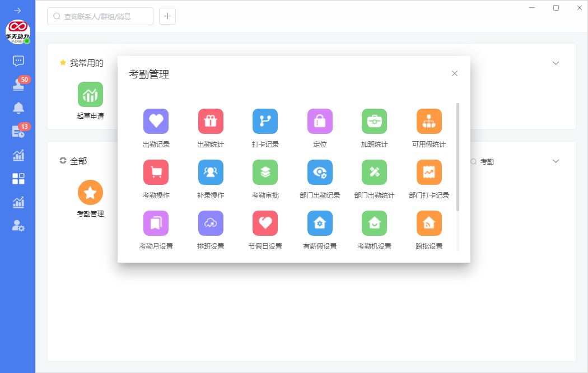This screenshot has height=373, width=588.
Task: Click the plus button beside search
Action: [167, 16]
